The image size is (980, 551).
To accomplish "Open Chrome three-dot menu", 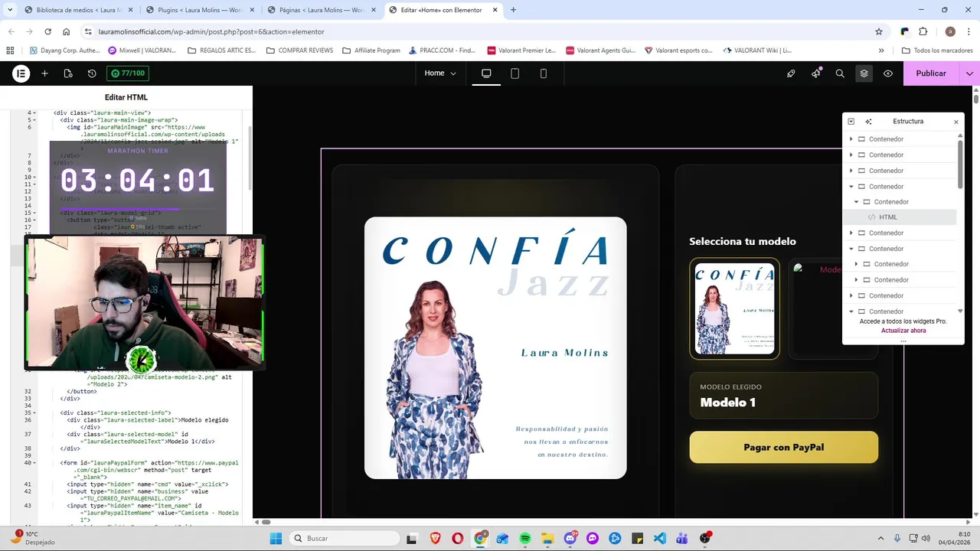I will click(969, 31).
